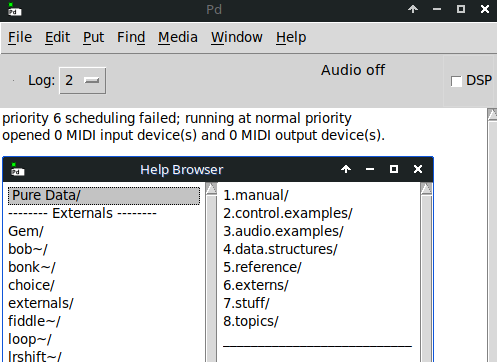Select the bonk~/ entry
This screenshot has height=362, width=497.
tap(32, 267)
